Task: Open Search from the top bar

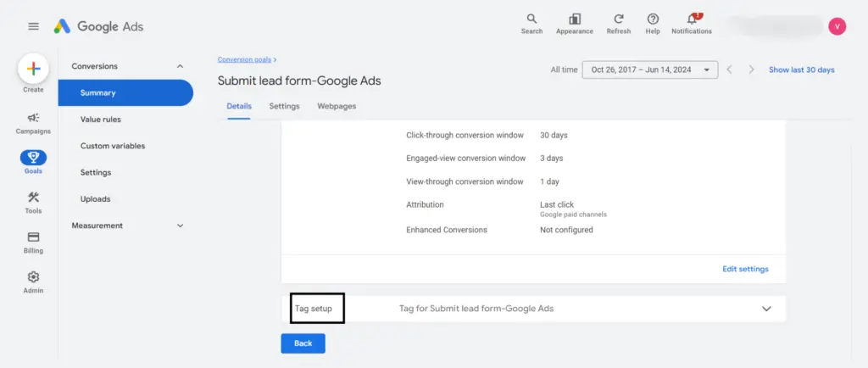Action: click(x=531, y=25)
